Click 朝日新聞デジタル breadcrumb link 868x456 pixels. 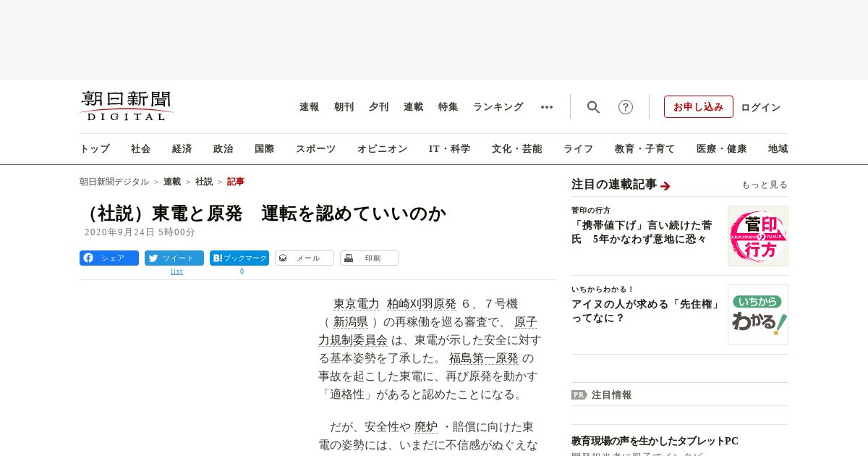click(114, 182)
